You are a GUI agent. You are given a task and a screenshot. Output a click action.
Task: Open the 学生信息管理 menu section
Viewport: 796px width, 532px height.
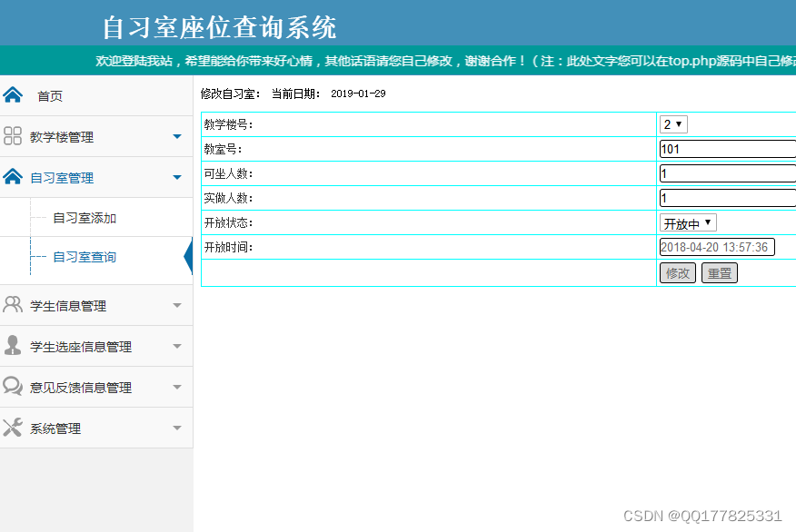[x=96, y=305]
